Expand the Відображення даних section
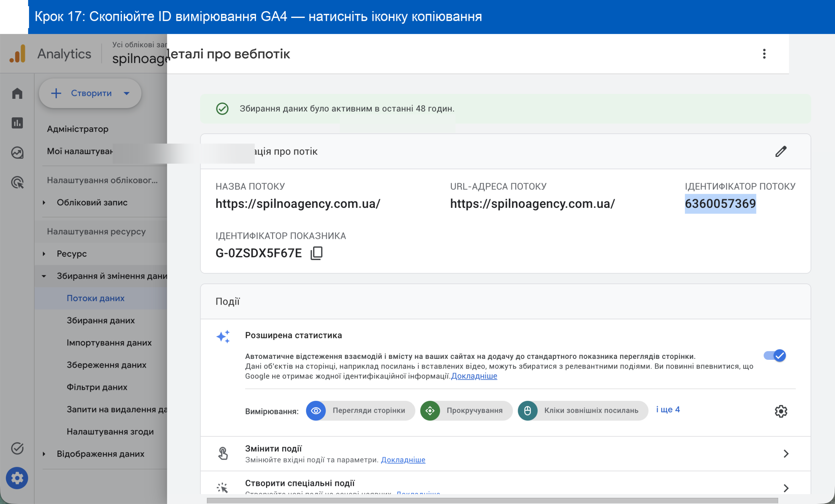835x504 pixels. pyautogui.click(x=44, y=454)
